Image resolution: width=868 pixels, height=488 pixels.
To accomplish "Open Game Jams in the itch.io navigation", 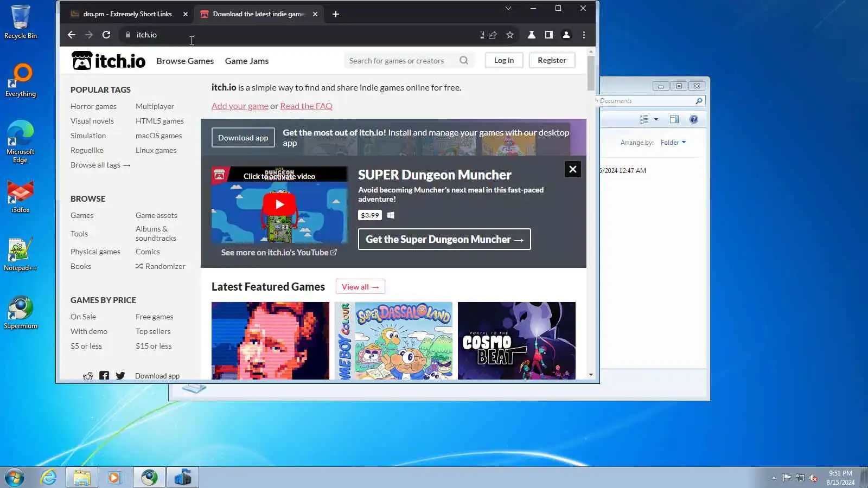I will pos(247,61).
